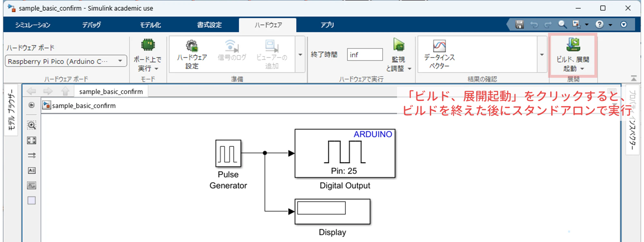
Task: Click the sample_basic_confirm breadcrumb path
Action: pos(84,105)
